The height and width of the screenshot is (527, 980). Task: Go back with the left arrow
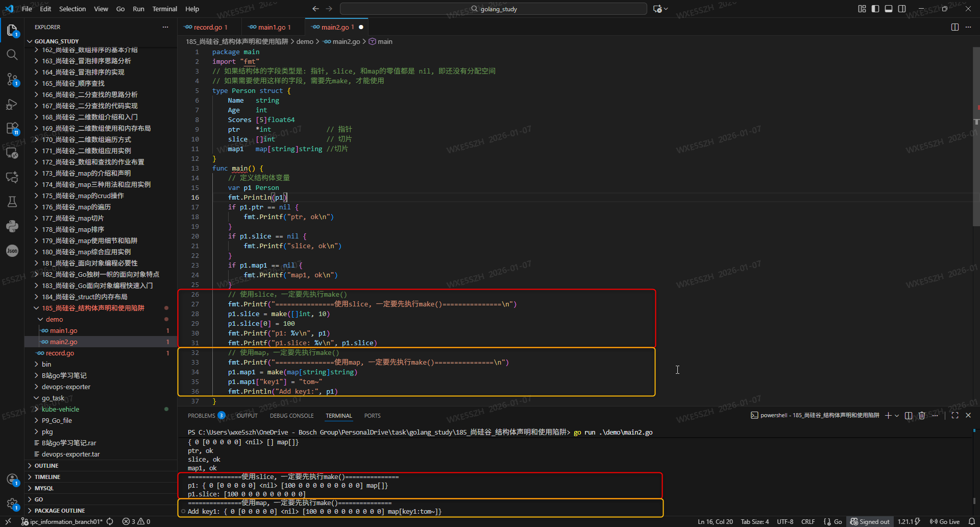315,9
